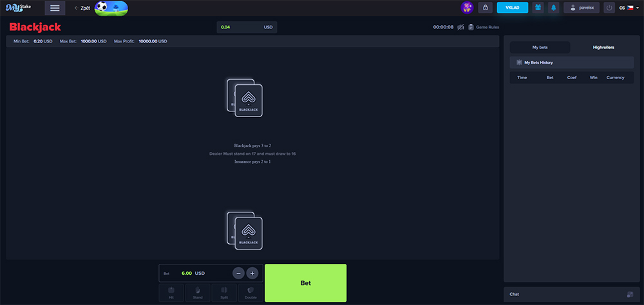Click the padlock icon
644x305 pixels.
pyautogui.click(x=485, y=7)
